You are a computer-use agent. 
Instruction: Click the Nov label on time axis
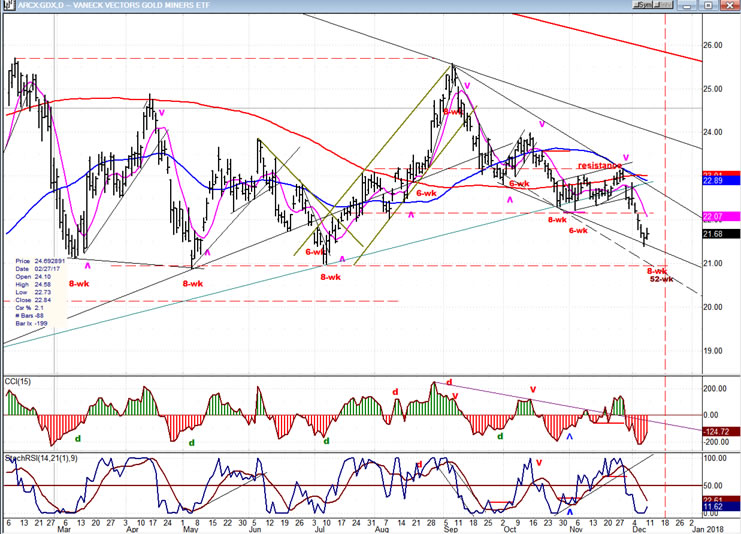tap(575, 529)
